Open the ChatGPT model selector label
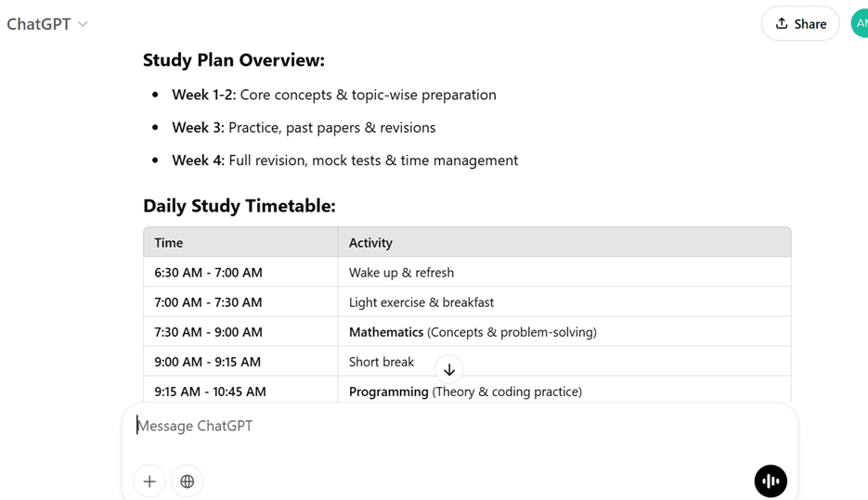The image size is (868, 500). click(x=39, y=24)
